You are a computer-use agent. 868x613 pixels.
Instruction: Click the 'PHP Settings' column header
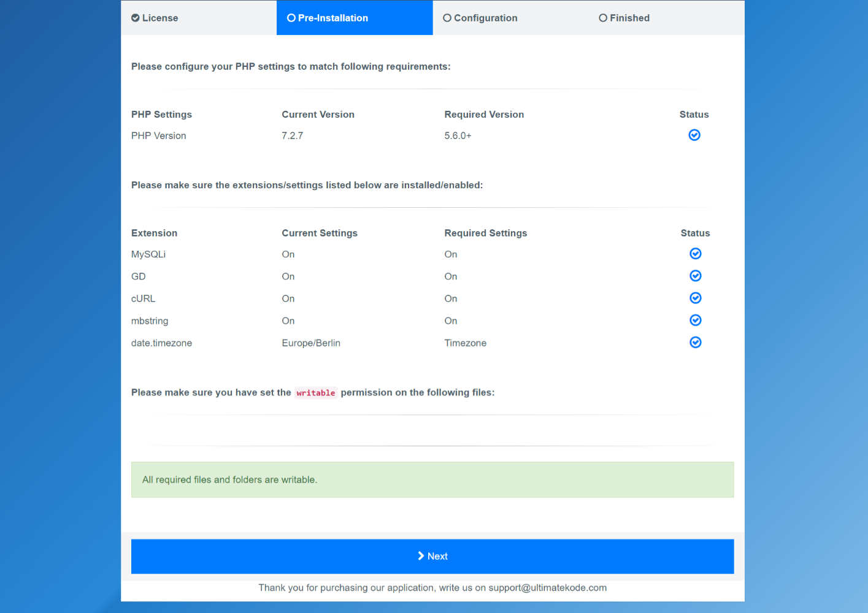point(162,115)
